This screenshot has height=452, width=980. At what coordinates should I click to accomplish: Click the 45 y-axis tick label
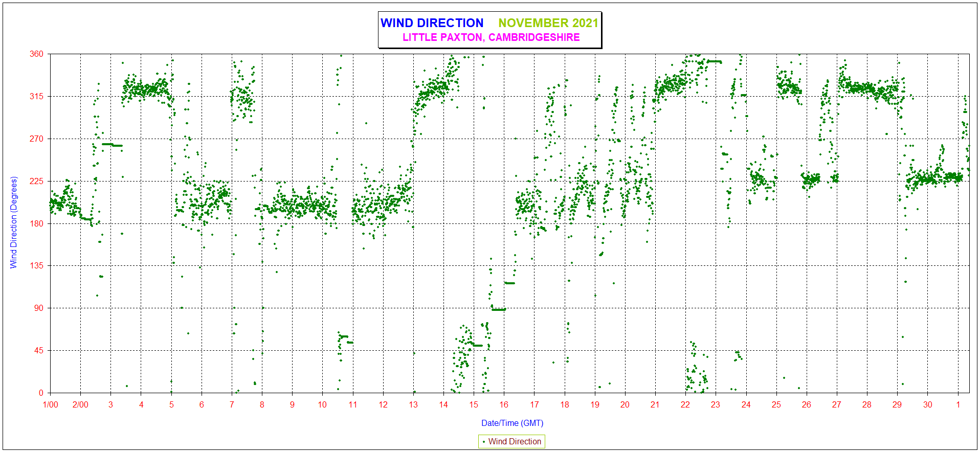coord(39,350)
